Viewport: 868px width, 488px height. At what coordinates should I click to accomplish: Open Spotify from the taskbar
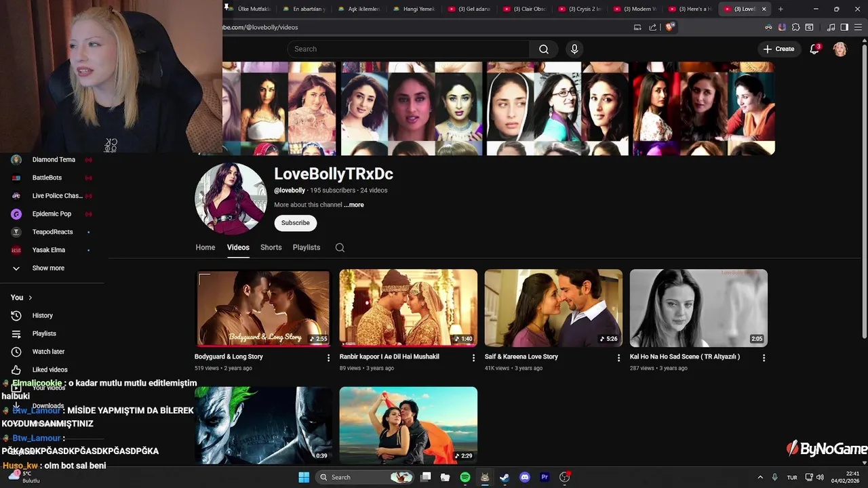(465, 477)
